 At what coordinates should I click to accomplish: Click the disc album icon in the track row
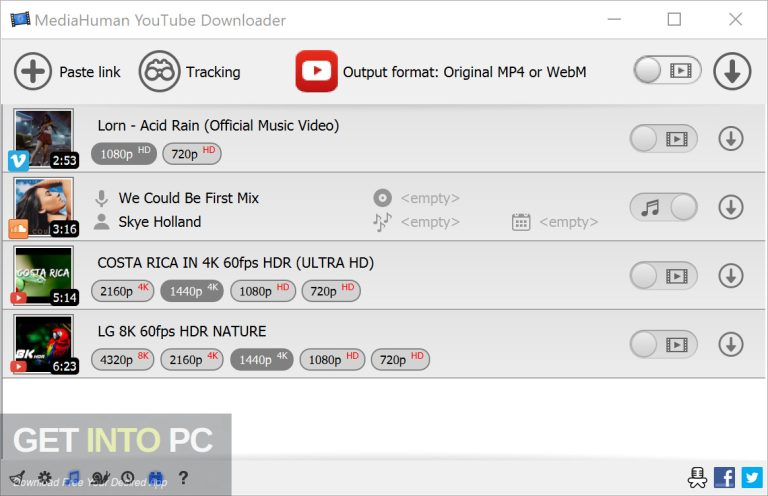(383, 198)
